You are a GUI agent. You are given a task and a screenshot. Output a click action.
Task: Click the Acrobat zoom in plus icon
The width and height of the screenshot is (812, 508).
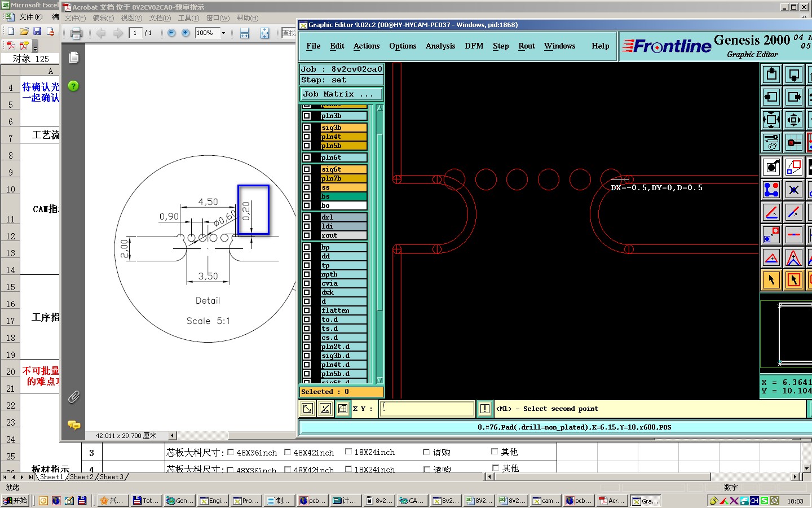(x=185, y=33)
